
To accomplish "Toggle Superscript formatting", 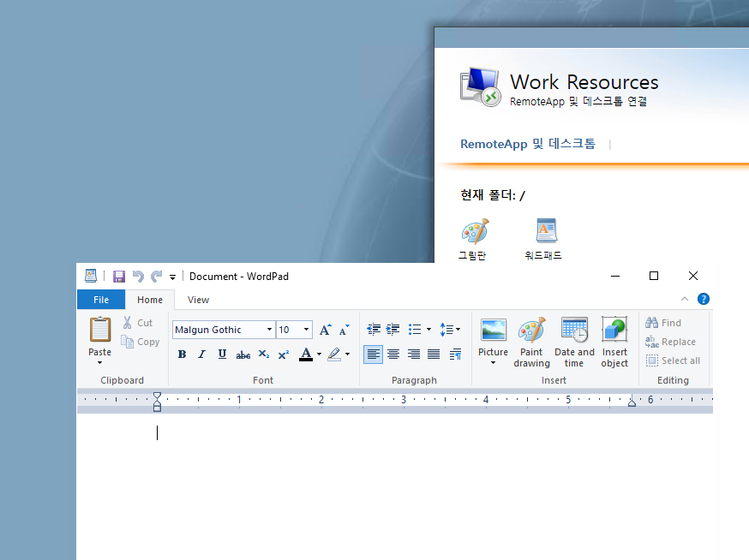I will (284, 354).
